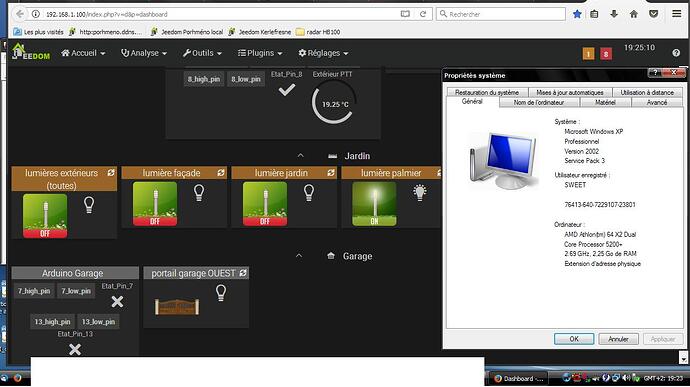
Task: Open the browser hamburger menu
Action: coord(677,14)
